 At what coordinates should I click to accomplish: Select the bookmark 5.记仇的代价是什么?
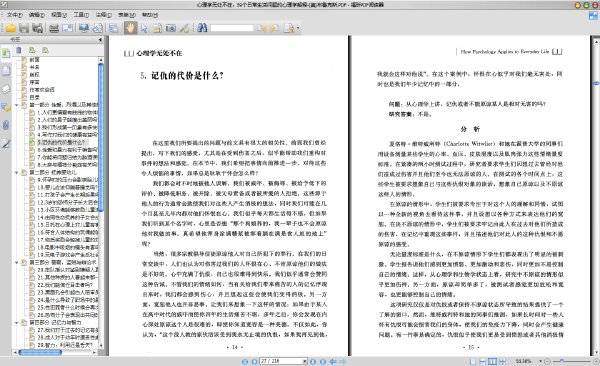pos(61,142)
